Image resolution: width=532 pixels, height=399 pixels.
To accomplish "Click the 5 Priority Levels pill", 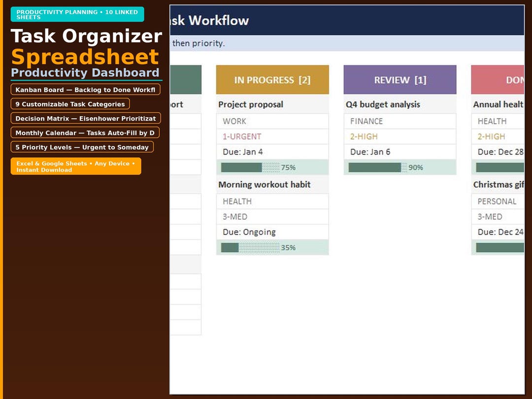I will click(82, 147).
